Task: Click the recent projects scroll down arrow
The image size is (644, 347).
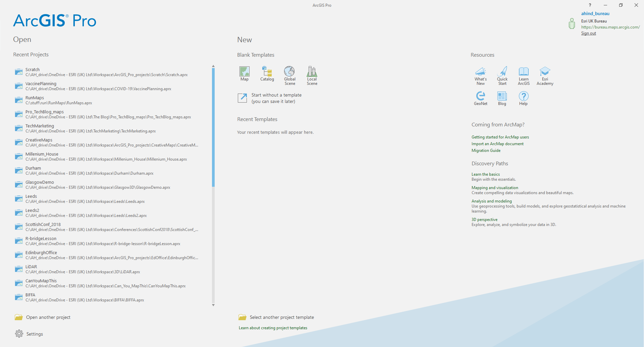Action: [x=213, y=305]
